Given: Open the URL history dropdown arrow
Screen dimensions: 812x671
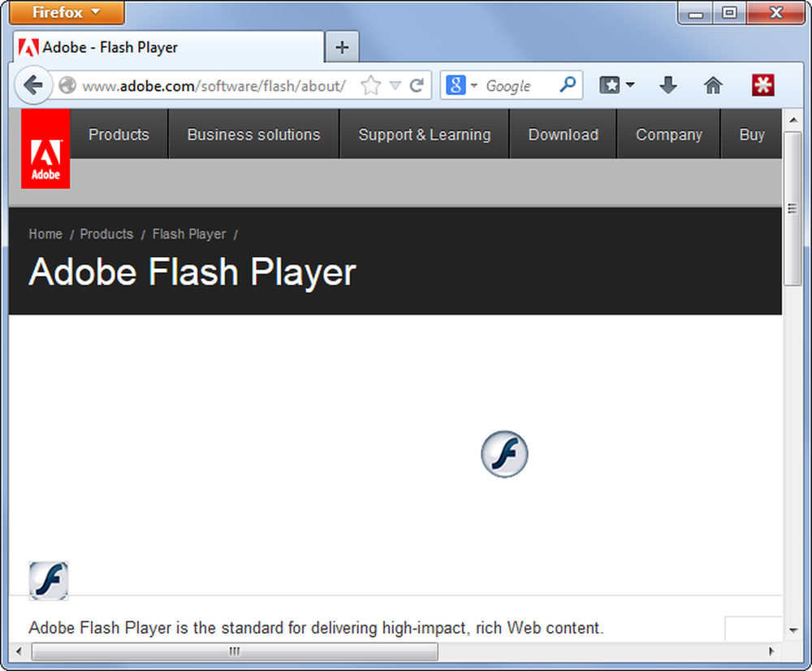Looking at the screenshot, I should [395, 85].
